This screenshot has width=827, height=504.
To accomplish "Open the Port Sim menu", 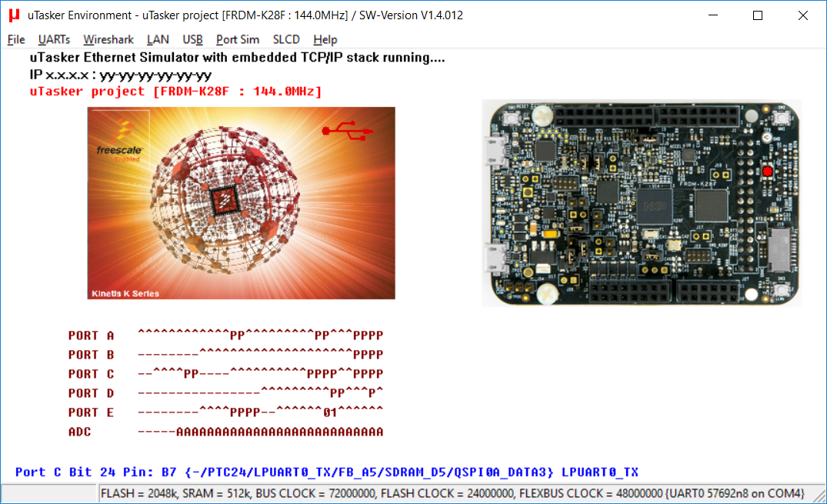I will (x=238, y=39).
